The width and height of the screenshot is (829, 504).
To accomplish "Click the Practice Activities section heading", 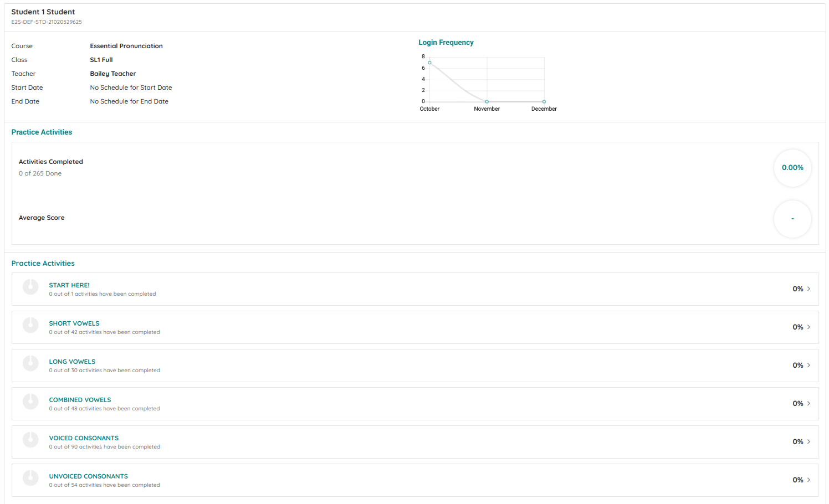I will pos(42,132).
